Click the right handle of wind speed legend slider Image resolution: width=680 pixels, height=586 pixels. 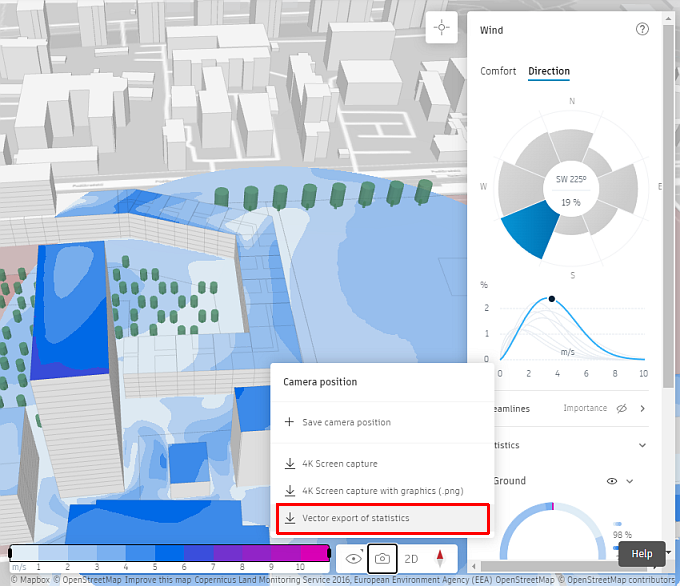[331, 553]
